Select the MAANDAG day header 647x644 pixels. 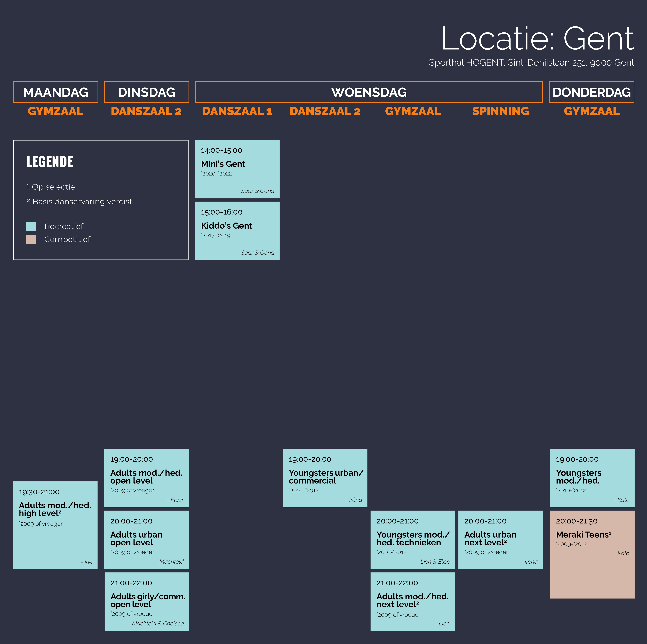tap(56, 92)
